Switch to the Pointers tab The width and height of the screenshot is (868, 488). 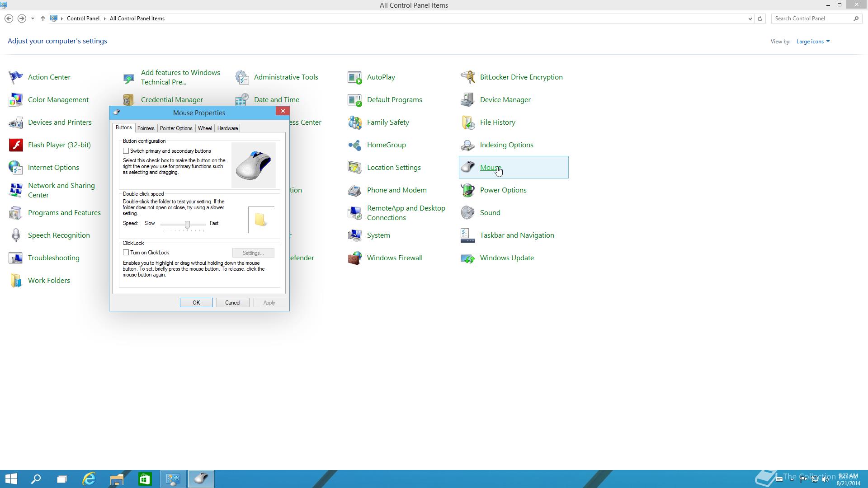pyautogui.click(x=146, y=128)
